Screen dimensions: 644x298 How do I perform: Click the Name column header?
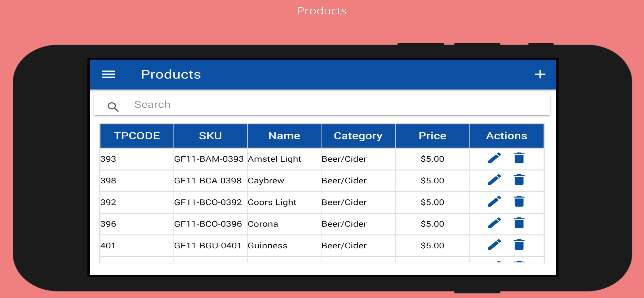point(284,136)
